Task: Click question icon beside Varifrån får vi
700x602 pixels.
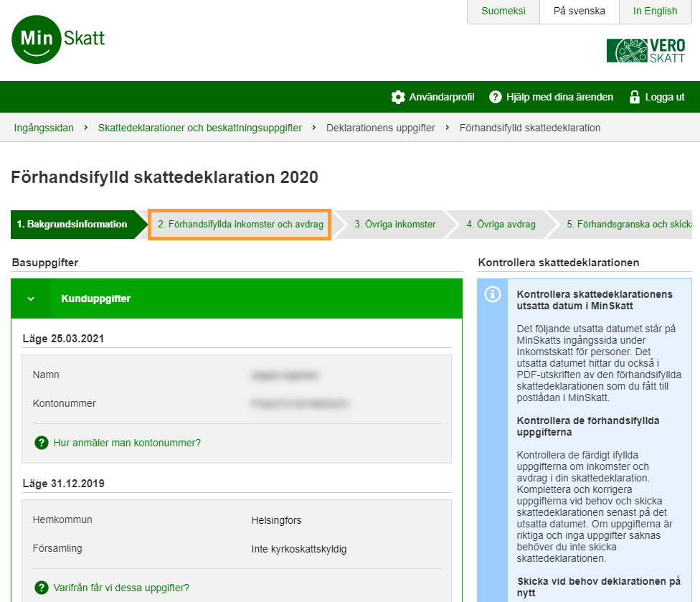Action: (42, 588)
